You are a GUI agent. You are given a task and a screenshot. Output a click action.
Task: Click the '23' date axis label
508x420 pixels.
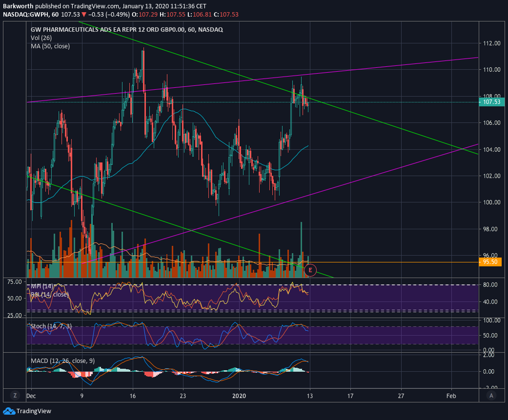click(x=183, y=396)
